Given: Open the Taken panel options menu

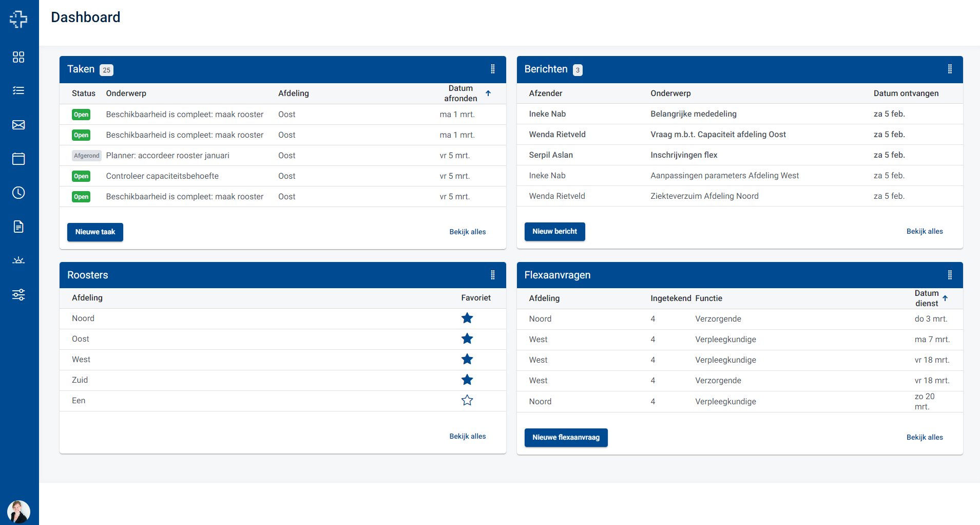Looking at the screenshot, I should coord(493,69).
